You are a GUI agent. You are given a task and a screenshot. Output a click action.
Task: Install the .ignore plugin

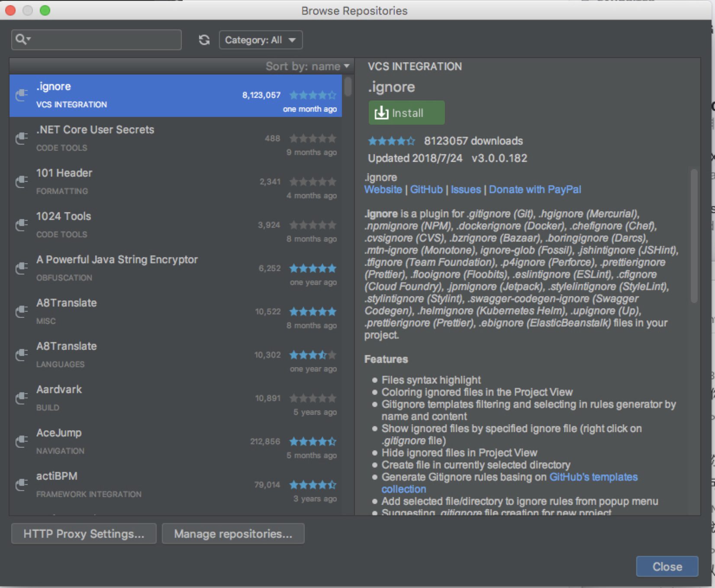coord(406,113)
